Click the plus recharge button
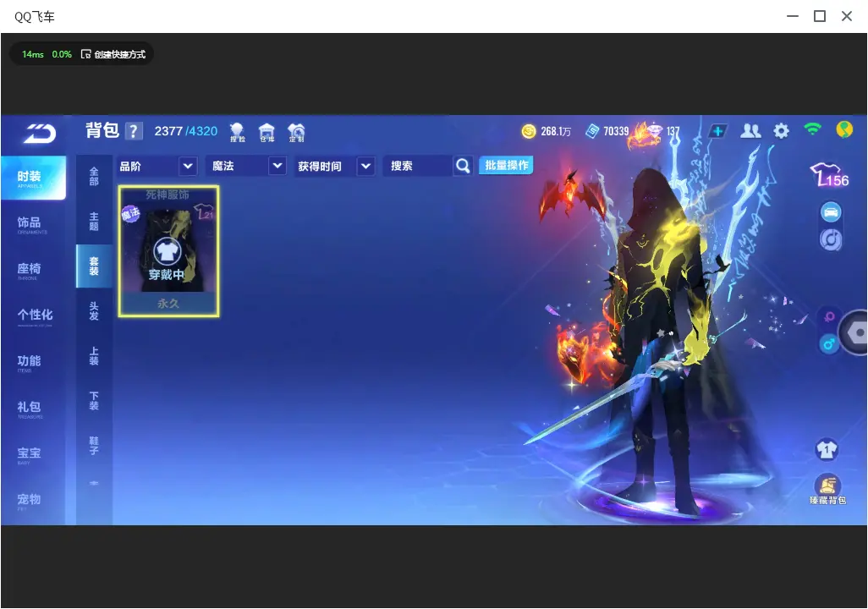868x609 pixels. 717,131
